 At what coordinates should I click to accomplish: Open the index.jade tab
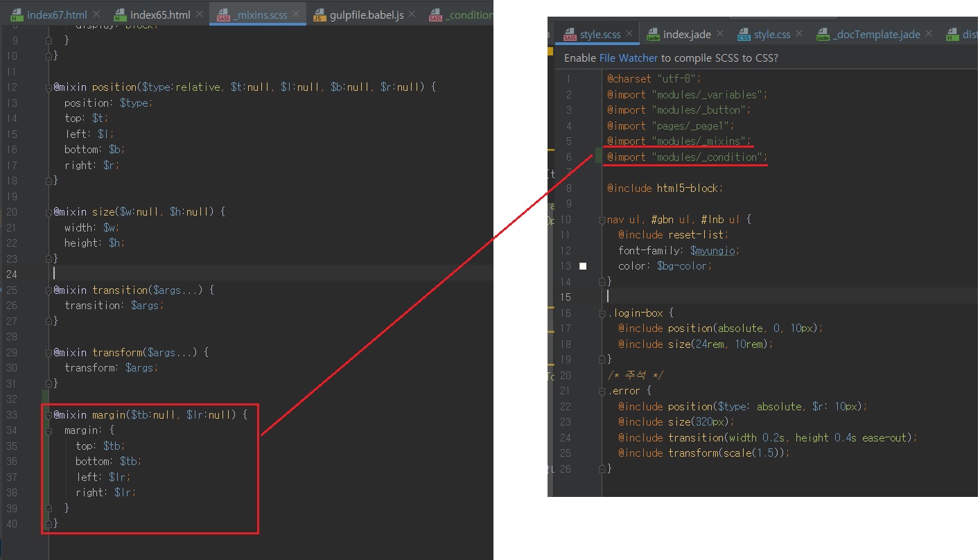click(686, 35)
